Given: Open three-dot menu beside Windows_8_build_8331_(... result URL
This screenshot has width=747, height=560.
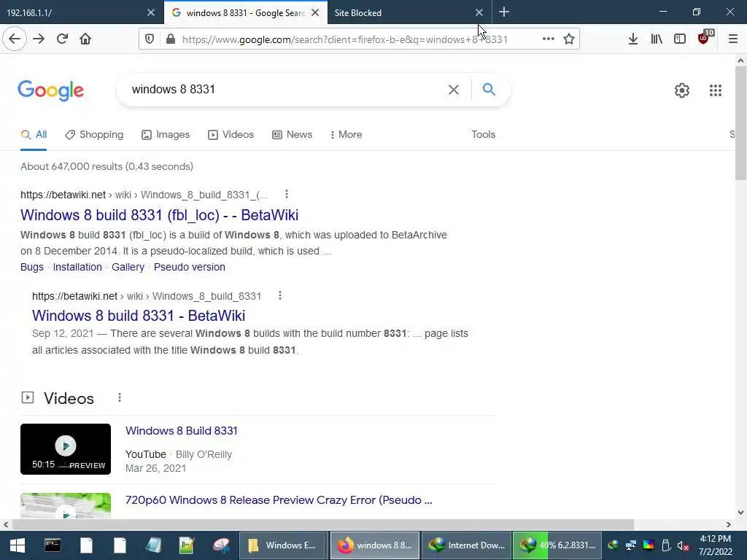Looking at the screenshot, I should 286,194.
